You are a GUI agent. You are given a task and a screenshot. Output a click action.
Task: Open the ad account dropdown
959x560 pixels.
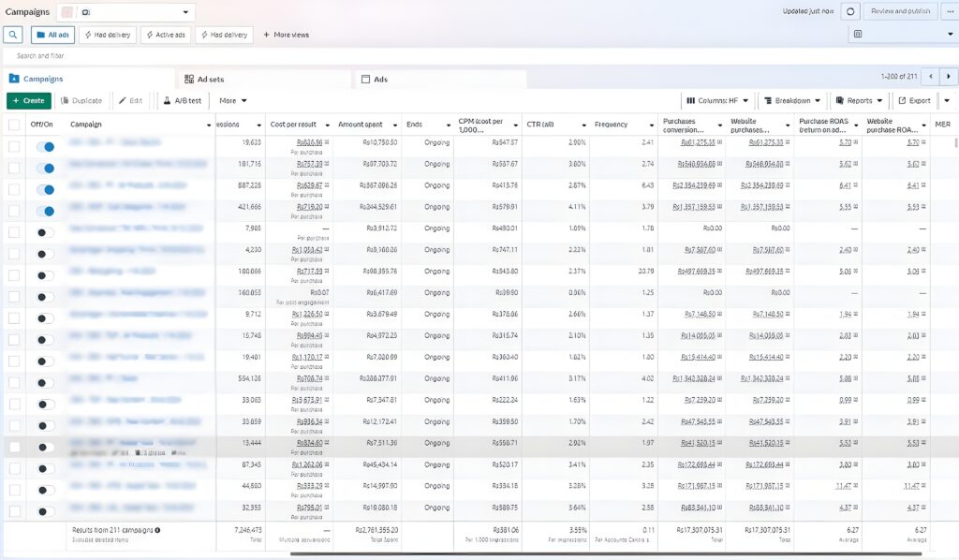[x=126, y=11]
